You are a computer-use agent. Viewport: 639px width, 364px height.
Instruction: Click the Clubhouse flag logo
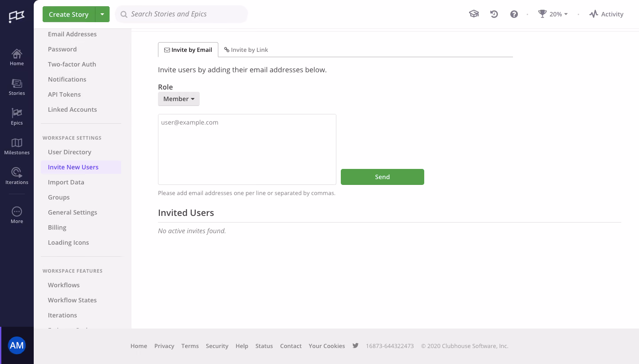17,17
